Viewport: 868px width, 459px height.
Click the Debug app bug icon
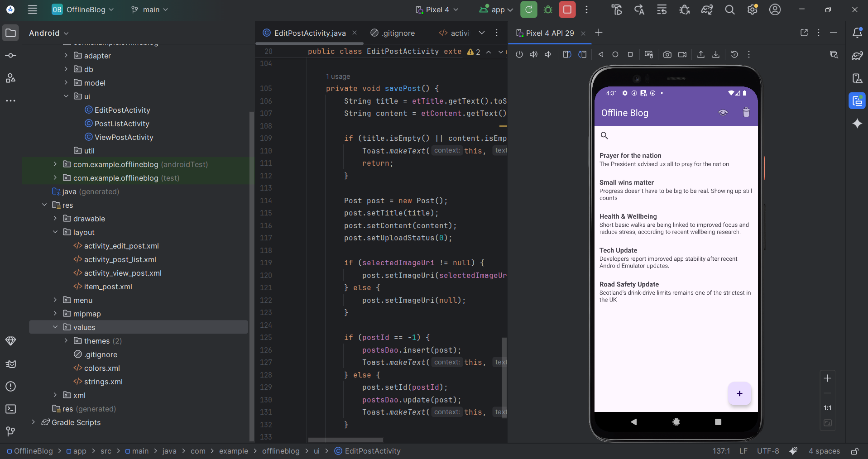coord(548,10)
